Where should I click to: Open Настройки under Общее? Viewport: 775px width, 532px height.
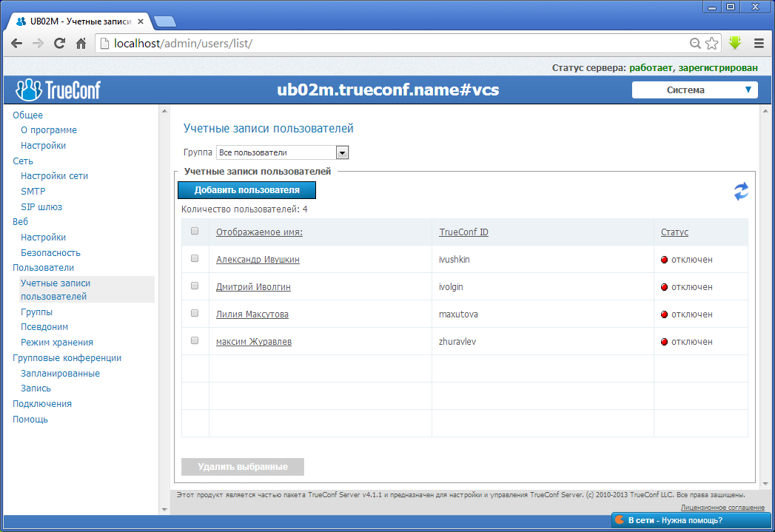pos(43,146)
